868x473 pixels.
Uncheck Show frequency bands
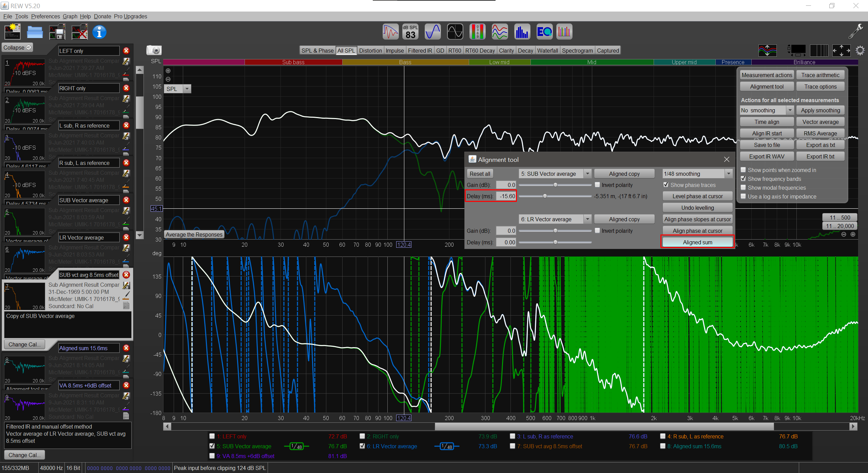743,178
